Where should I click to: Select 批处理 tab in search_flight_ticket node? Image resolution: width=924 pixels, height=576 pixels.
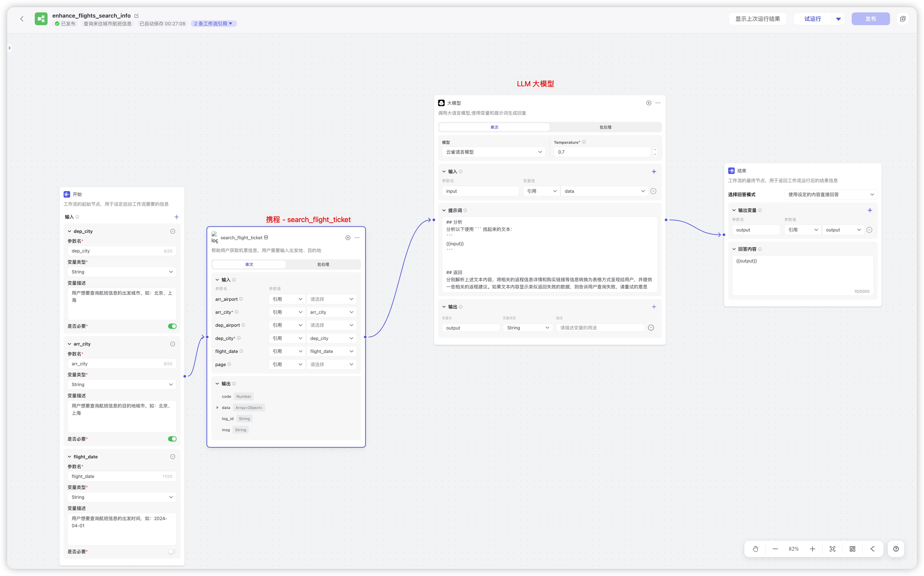coord(323,264)
